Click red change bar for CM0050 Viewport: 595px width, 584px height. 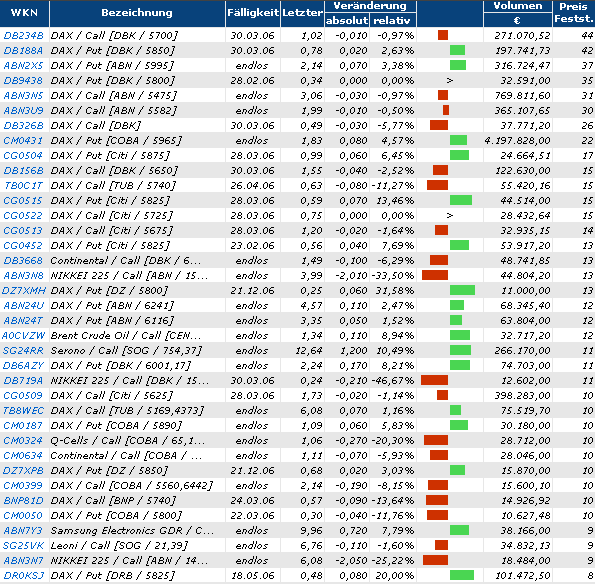(438, 515)
